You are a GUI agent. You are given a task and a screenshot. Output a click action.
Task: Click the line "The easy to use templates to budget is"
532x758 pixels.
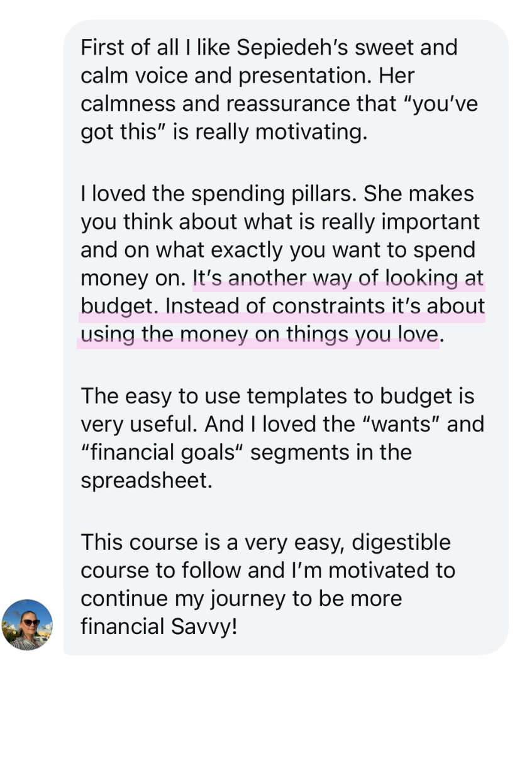(277, 396)
